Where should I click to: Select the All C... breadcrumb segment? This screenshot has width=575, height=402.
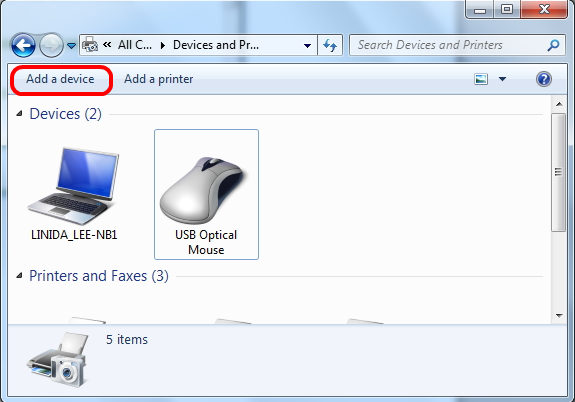click(x=135, y=45)
